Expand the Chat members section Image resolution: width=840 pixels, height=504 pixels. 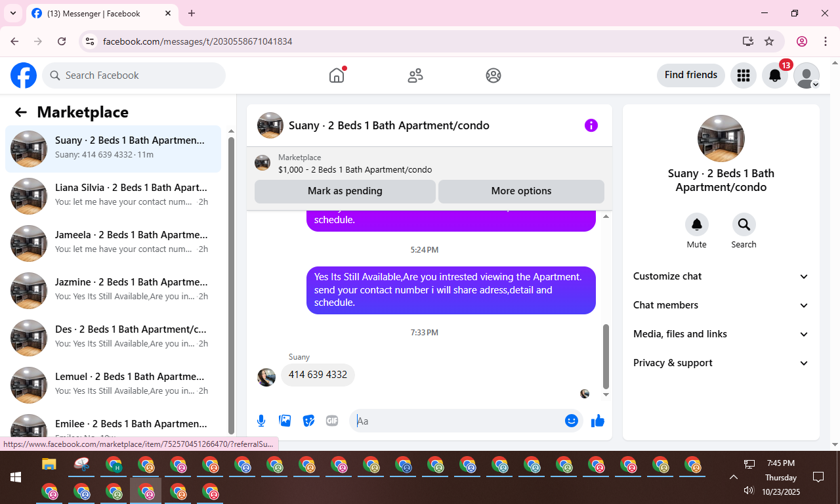[721, 305]
